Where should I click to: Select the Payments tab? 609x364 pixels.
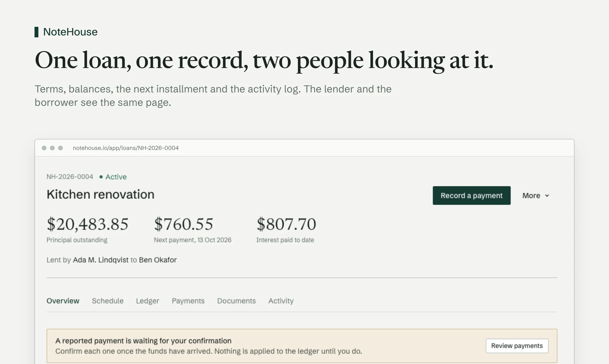click(188, 301)
